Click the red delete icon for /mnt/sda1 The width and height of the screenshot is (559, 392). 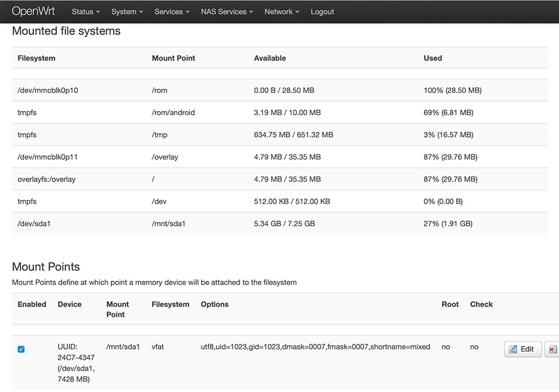click(x=552, y=349)
